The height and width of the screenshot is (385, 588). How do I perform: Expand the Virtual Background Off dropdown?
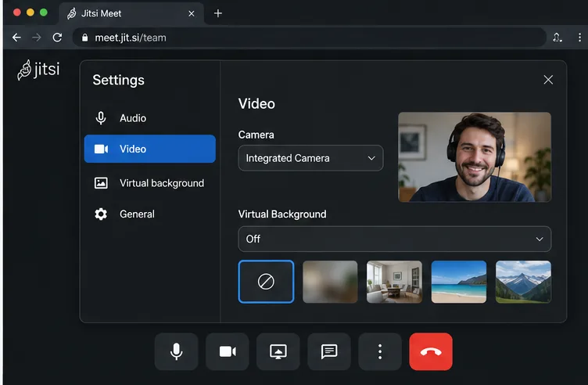click(395, 239)
